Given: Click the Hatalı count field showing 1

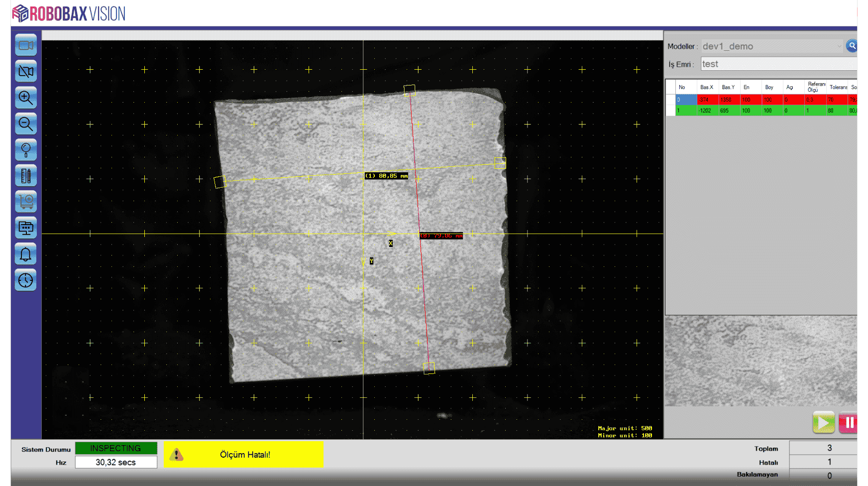Looking at the screenshot, I should click(823, 462).
